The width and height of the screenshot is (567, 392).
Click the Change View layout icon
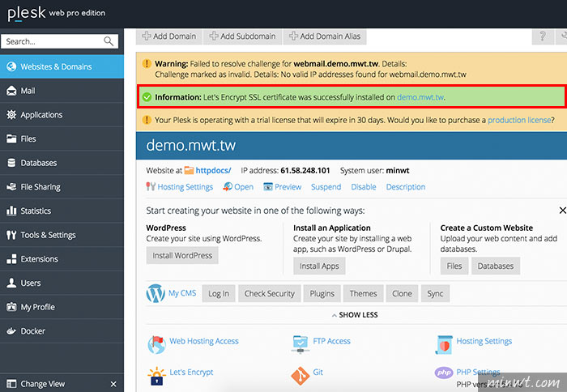(x=11, y=384)
